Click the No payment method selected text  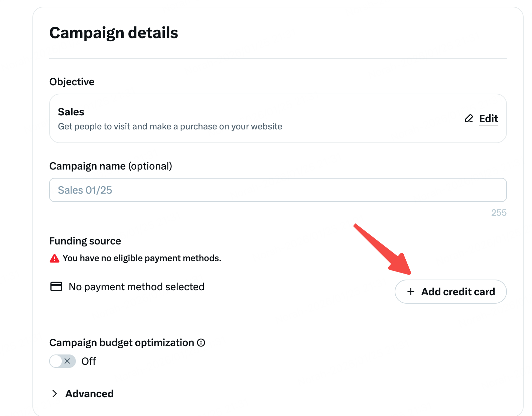(136, 287)
